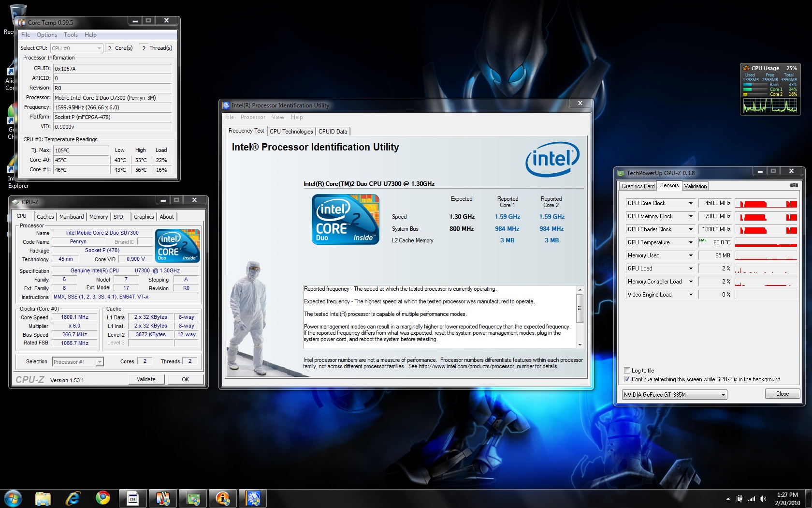The image size is (812, 508).
Task: Open the Options menu in Core Temp
Action: 47,35
